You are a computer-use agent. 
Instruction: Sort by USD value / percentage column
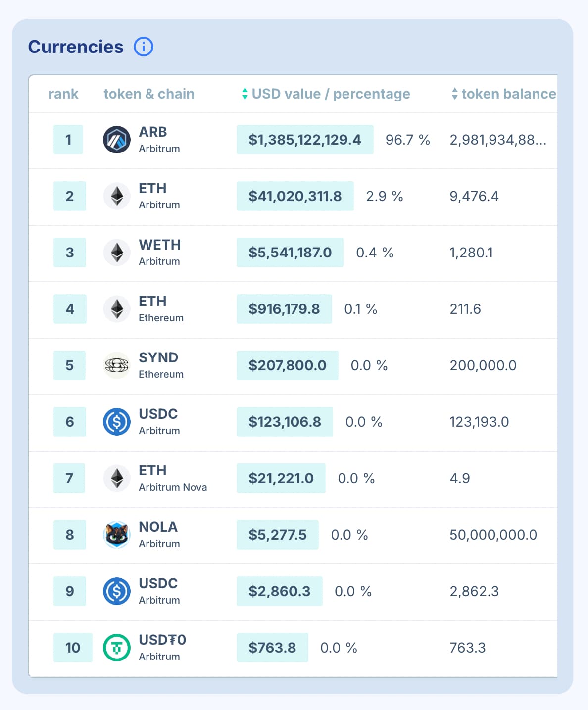[x=325, y=94]
